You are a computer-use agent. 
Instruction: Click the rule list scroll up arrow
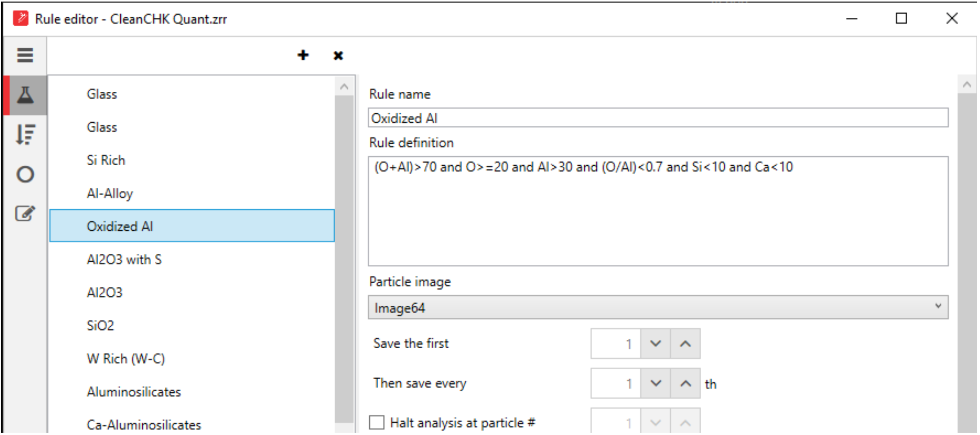click(344, 86)
